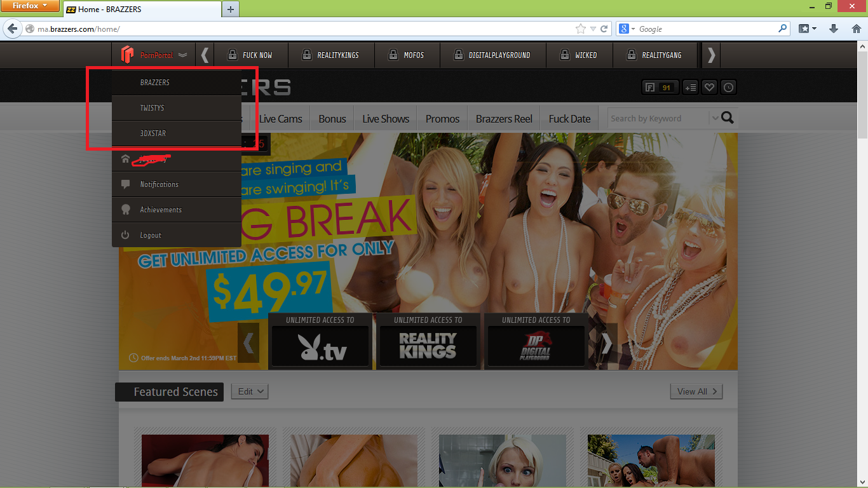The image size is (868, 488).
Task: Bookmark this page with the star icon
Action: pos(580,29)
